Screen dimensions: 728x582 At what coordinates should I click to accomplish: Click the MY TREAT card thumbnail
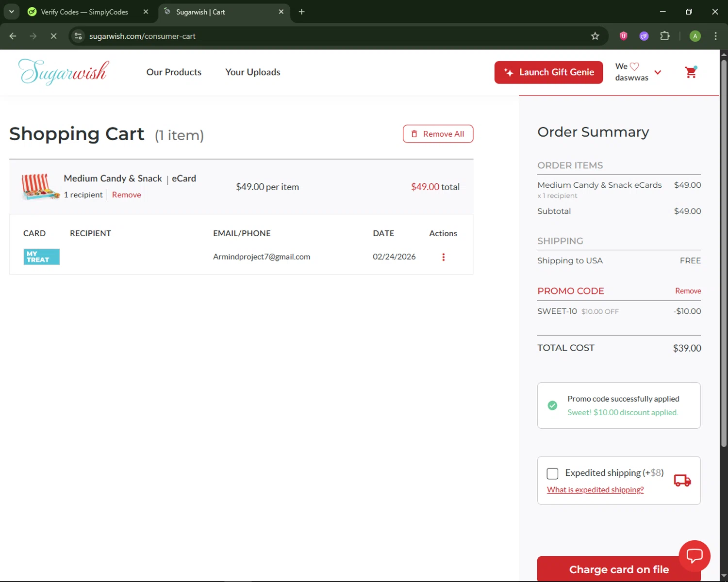(x=42, y=257)
